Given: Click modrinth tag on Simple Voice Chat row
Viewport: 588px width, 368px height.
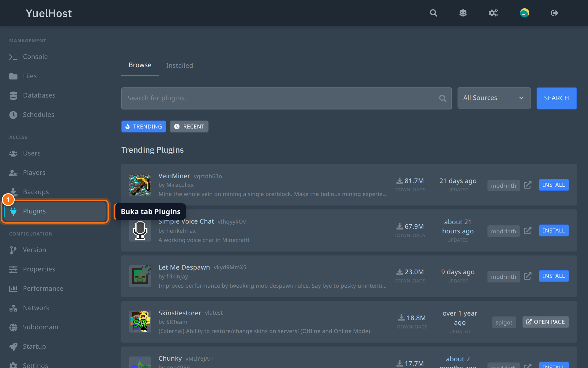Looking at the screenshot, I should point(503,231).
